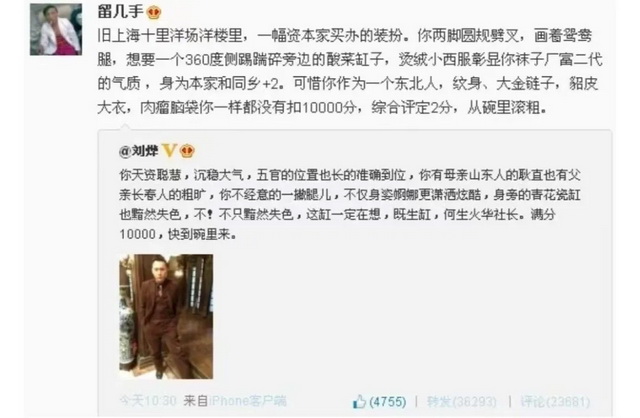Click the crown icon after 刘烨's V badge
The image size is (640, 418).
[x=187, y=151]
